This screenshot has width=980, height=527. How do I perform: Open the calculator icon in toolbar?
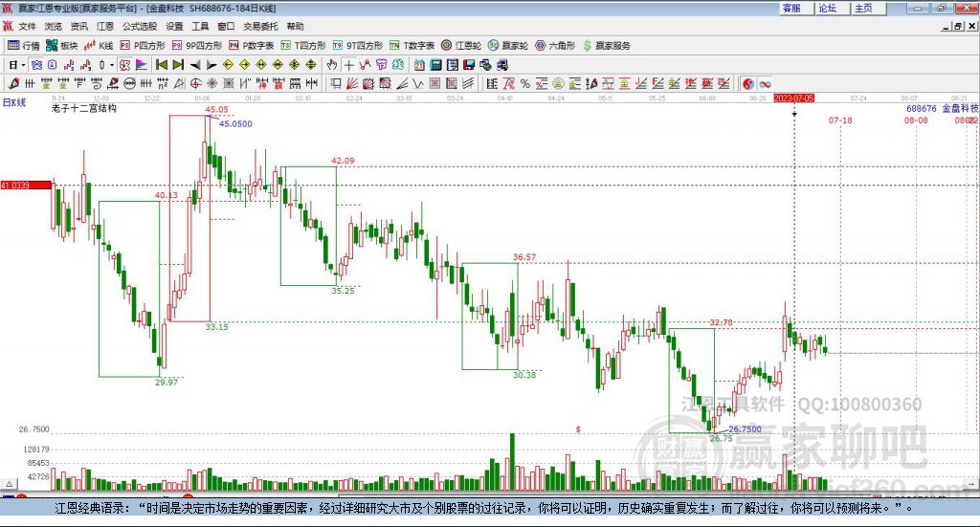coord(435,64)
